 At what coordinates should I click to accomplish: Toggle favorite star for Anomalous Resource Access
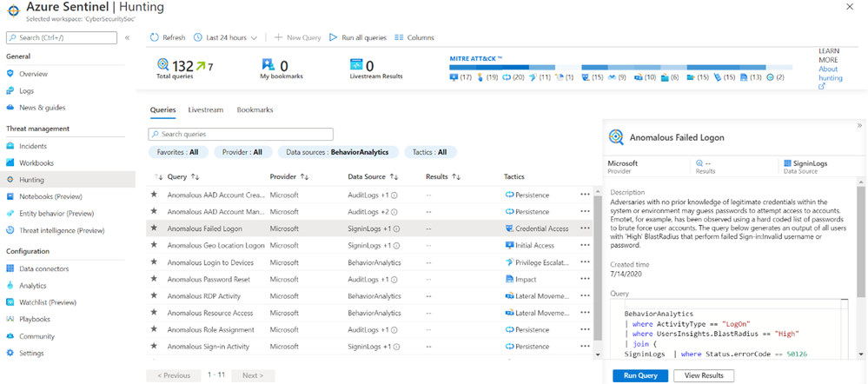(x=155, y=313)
